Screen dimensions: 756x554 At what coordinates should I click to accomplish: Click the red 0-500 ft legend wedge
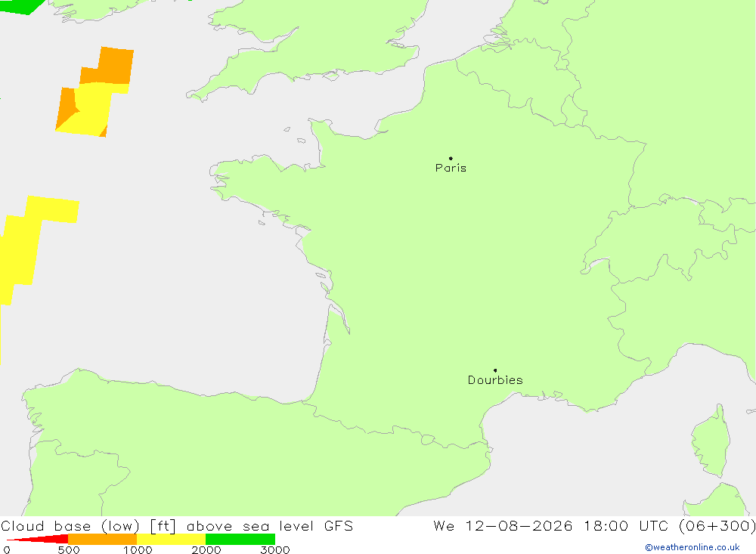38,539
